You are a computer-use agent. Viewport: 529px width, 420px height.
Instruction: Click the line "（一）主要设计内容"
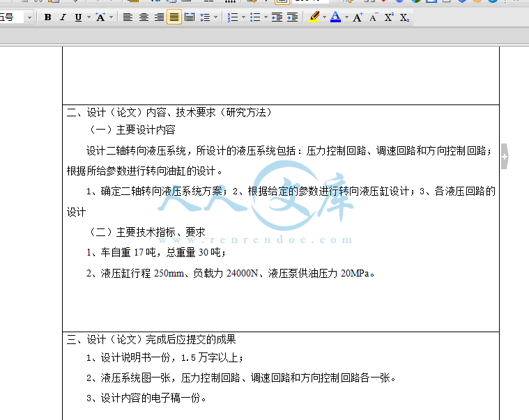131,130
